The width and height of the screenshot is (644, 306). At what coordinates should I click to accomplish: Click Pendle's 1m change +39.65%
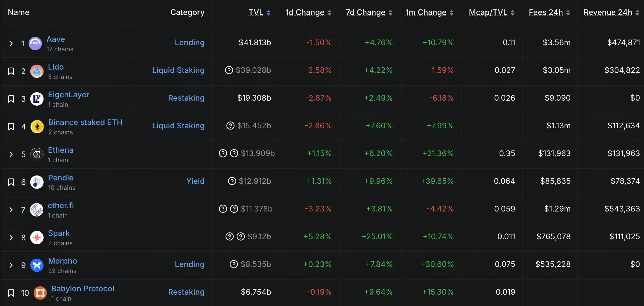[x=437, y=181]
